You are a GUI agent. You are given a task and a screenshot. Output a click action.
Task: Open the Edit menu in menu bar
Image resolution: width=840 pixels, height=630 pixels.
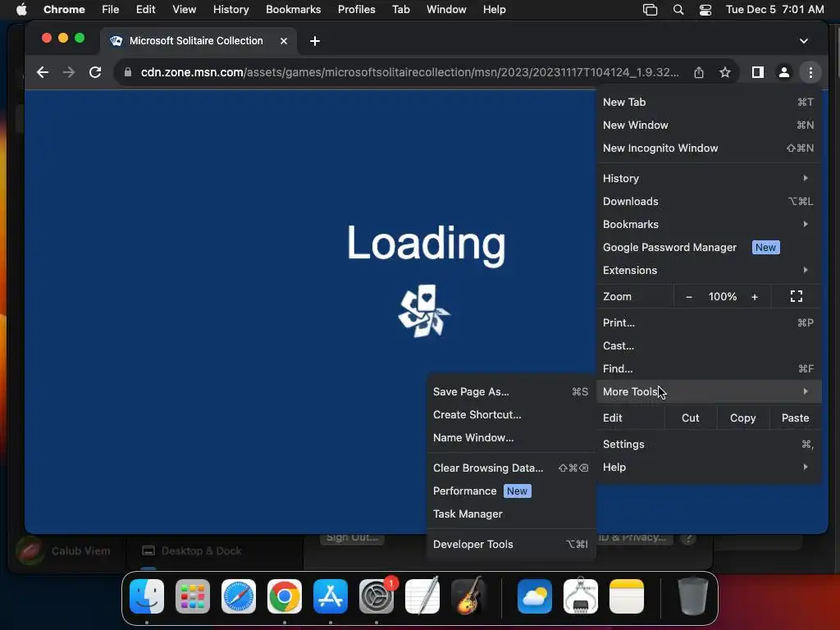click(145, 10)
